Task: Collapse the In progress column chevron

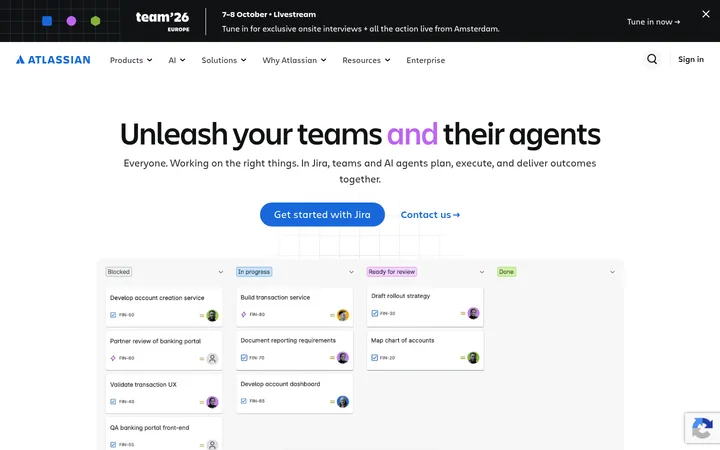Action: pos(351,272)
